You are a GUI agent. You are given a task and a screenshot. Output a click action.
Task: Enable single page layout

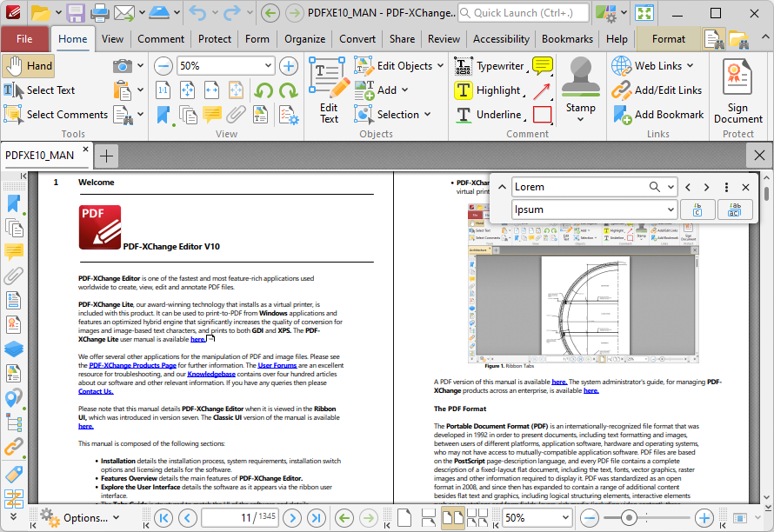404,518
